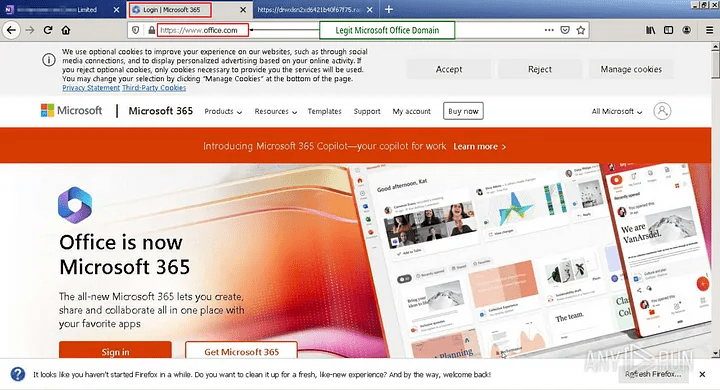Image resolution: width=720 pixels, height=390 pixels.
Task: Bookmark this page with the star icon
Action: pyautogui.click(x=580, y=30)
